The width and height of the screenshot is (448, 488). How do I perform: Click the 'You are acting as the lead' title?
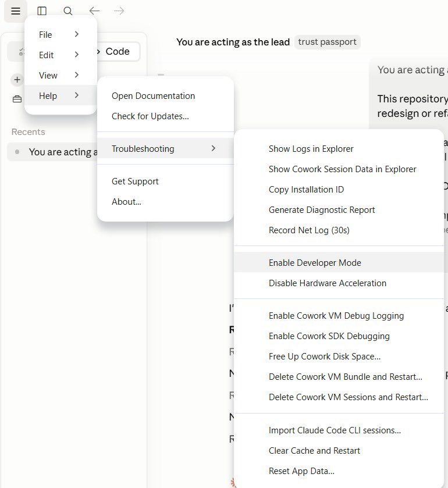[x=233, y=42]
